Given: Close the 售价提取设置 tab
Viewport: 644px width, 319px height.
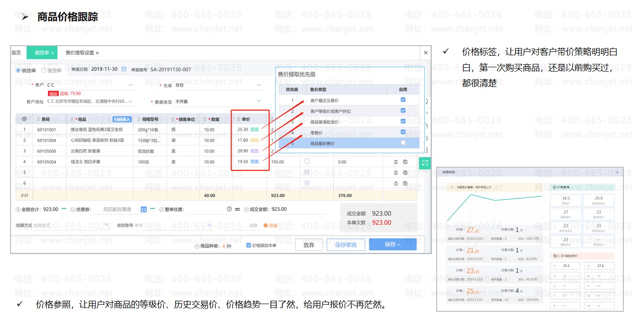Looking at the screenshot, I should pos(97,53).
